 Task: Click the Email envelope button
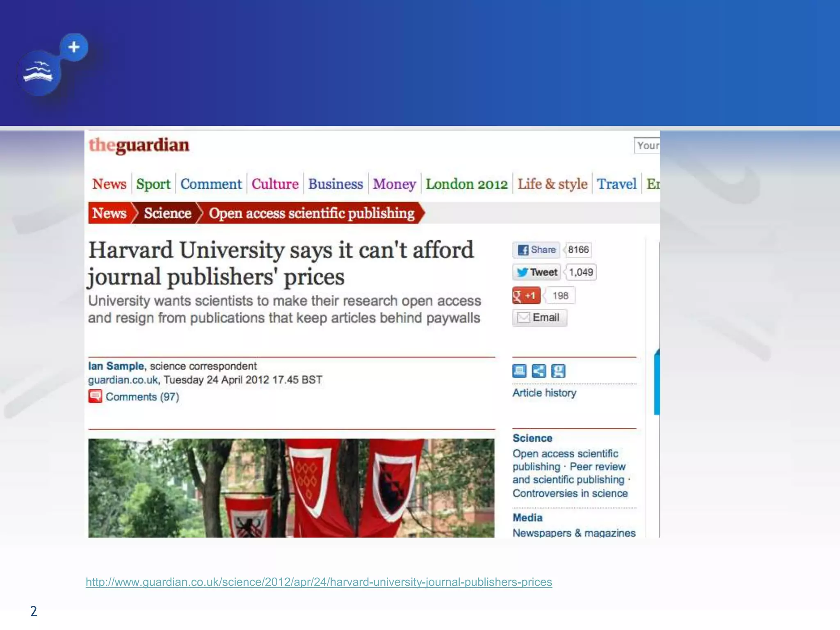click(539, 318)
